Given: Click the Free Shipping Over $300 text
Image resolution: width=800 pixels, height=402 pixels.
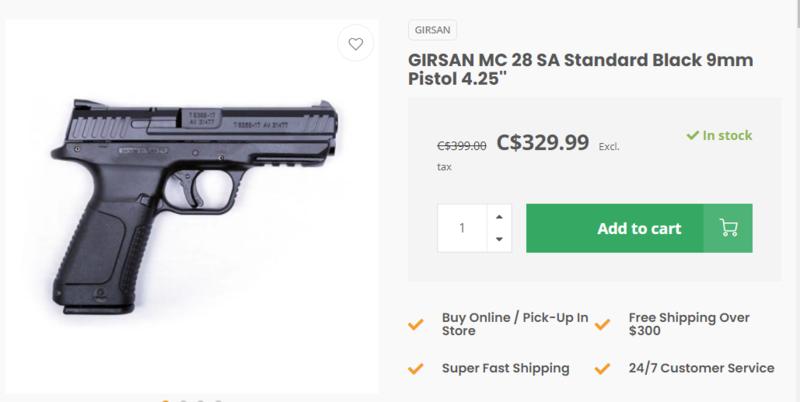Looking at the screenshot, I should [689, 325].
